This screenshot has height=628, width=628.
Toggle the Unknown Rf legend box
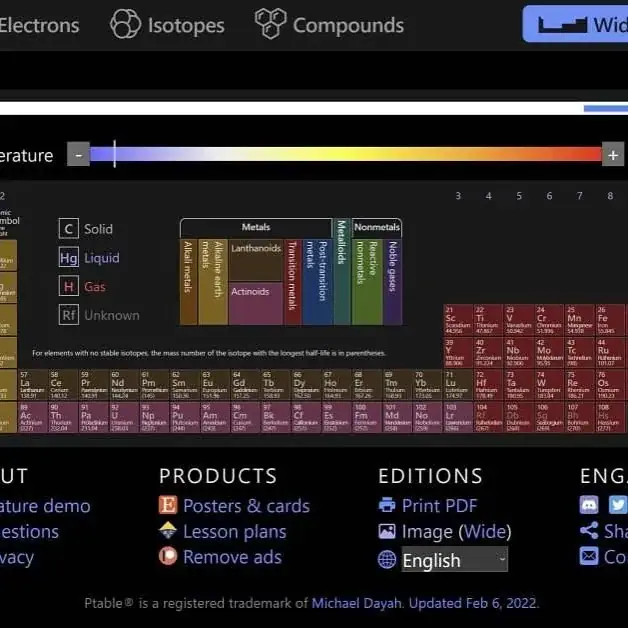tap(68, 315)
